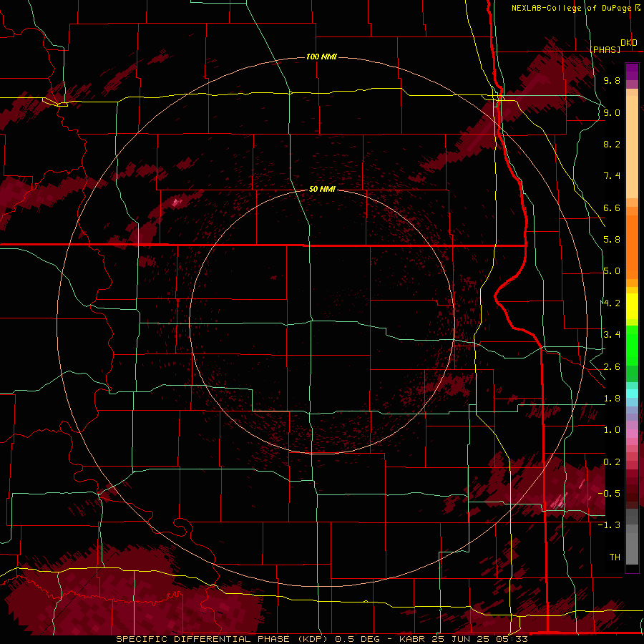Click the -0.5 scale value
The height and width of the screenshot is (644, 644).
(609, 493)
